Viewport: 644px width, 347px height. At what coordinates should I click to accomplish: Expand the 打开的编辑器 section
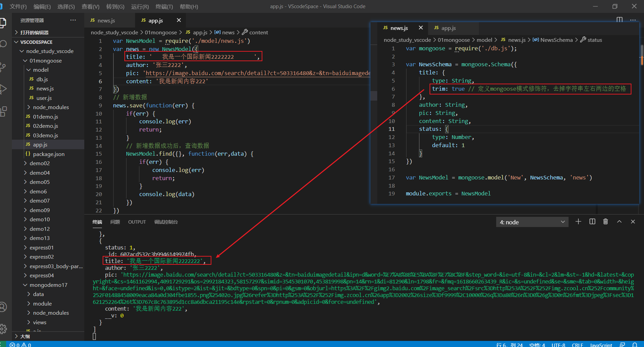tap(48, 33)
